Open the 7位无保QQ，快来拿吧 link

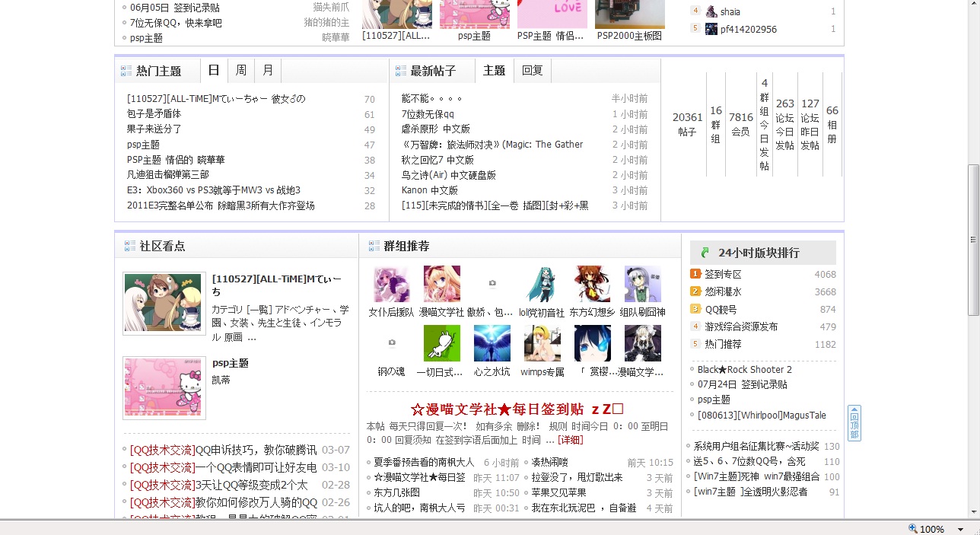click(176, 23)
